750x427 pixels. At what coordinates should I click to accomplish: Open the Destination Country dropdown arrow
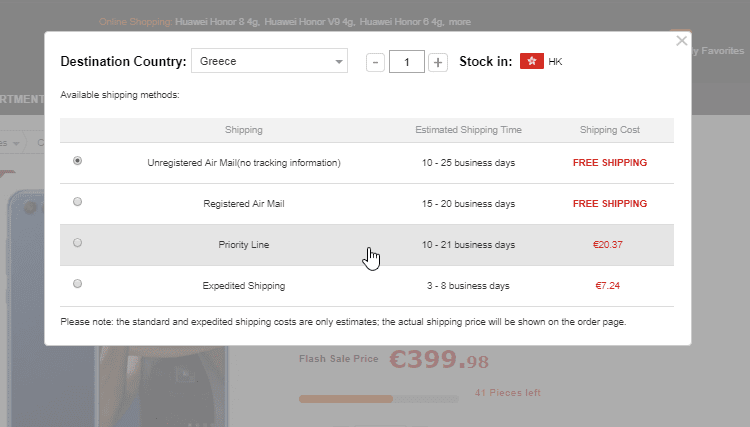coord(339,62)
